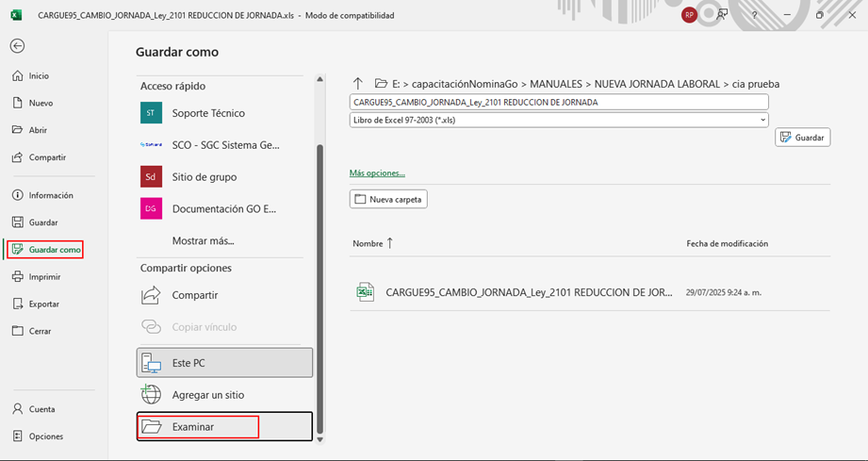Click the Excel file icon in list

(x=365, y=292)
